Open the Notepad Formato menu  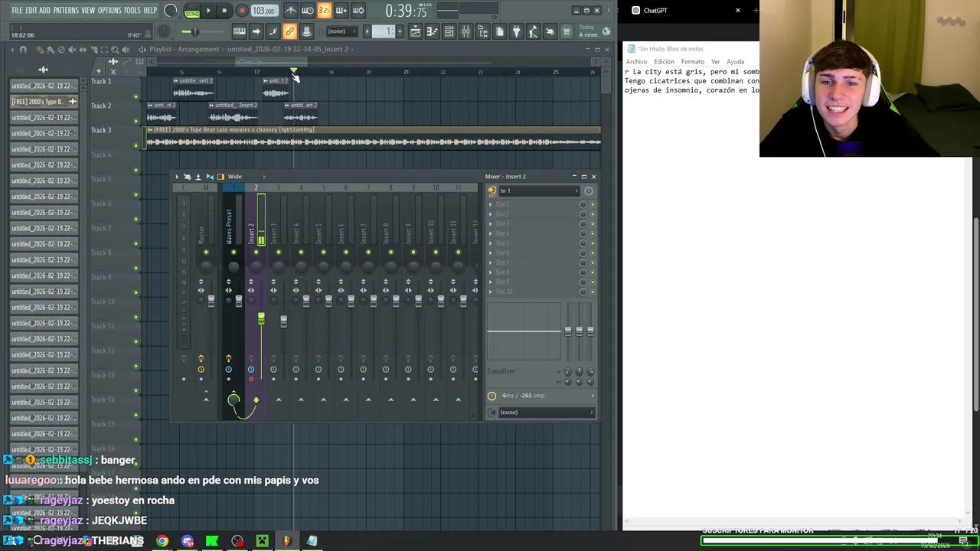tap(692, 61)
